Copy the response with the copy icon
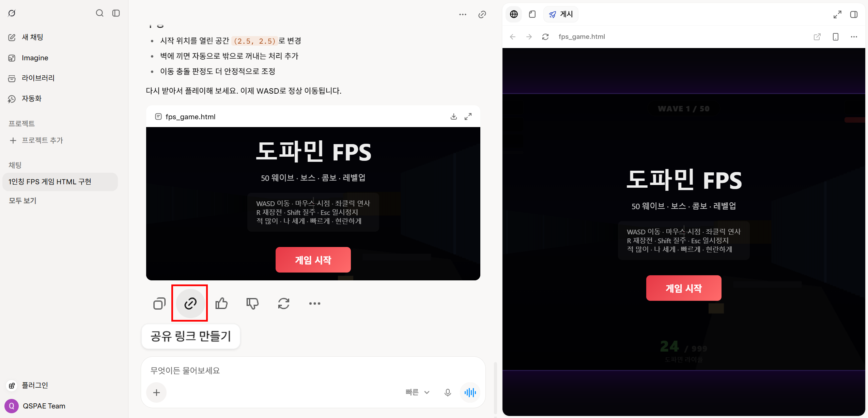This screenshot has width=868, height=418. (159, 303)
